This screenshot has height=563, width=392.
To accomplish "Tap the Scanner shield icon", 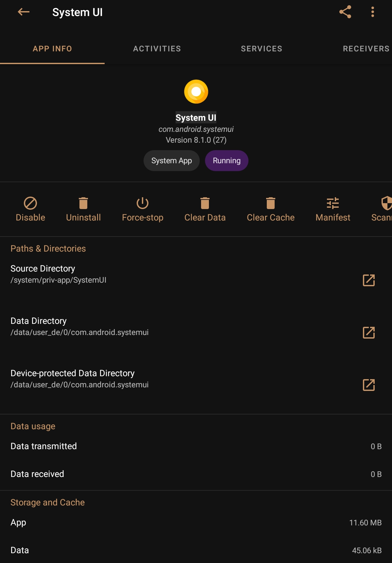I will [386, 203].
